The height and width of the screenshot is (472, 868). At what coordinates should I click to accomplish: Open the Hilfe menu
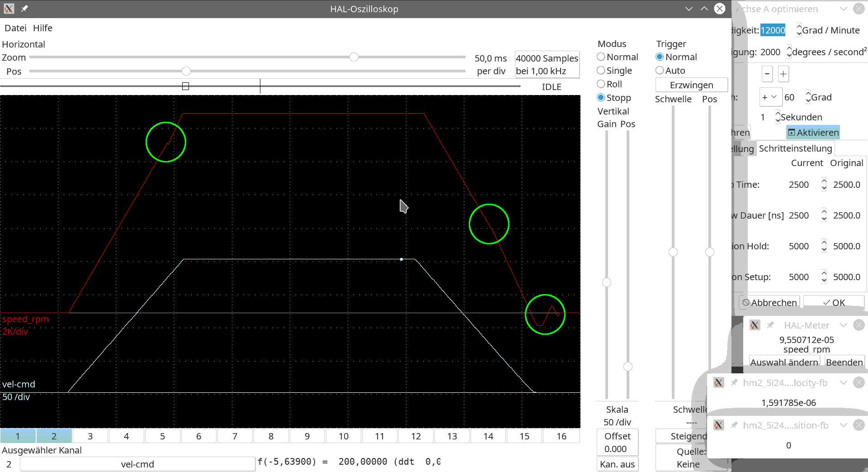[42, 28]
